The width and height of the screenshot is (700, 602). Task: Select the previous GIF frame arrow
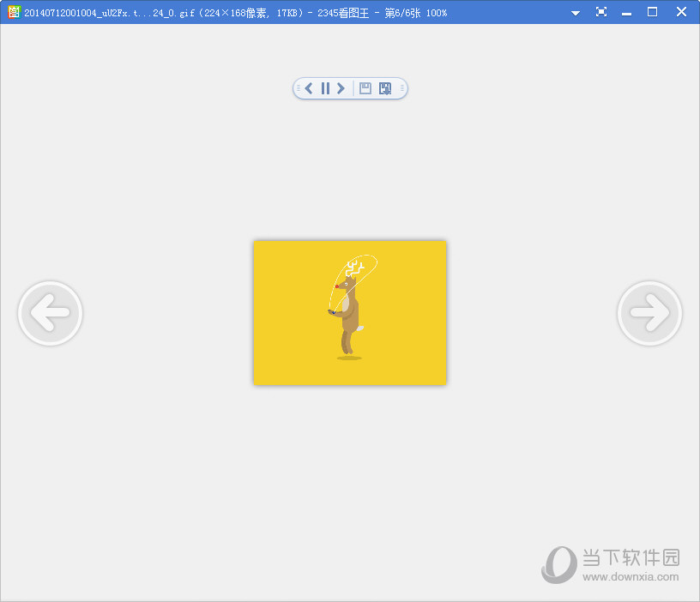pos(309,88)
